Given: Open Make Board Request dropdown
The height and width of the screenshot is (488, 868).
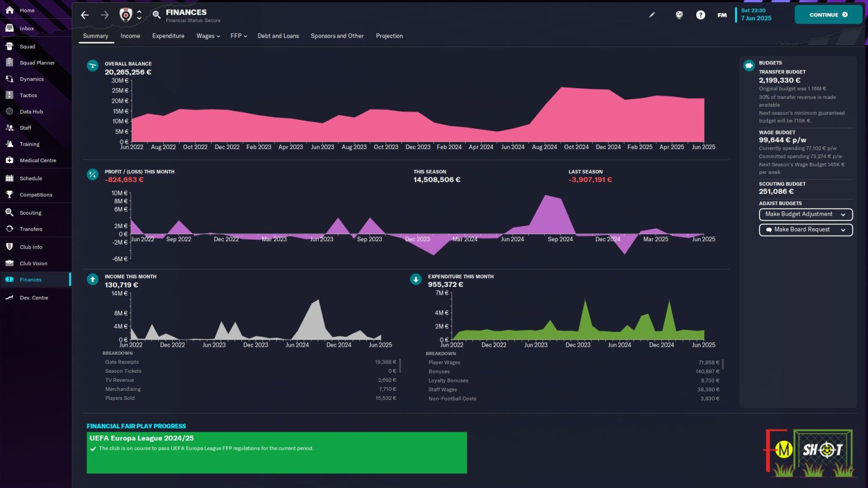Looking at the screenshot, I should pyautogui.click(x=805, y=230).
